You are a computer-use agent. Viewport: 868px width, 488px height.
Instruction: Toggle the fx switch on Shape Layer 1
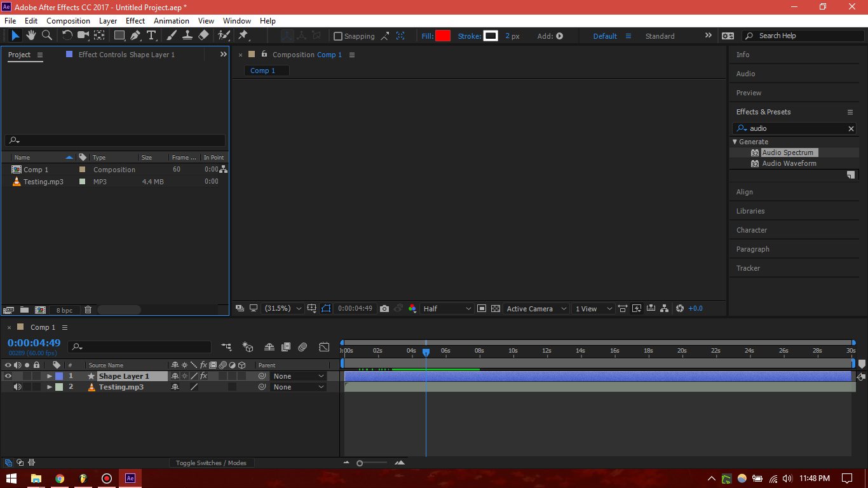tap(203, 376)
